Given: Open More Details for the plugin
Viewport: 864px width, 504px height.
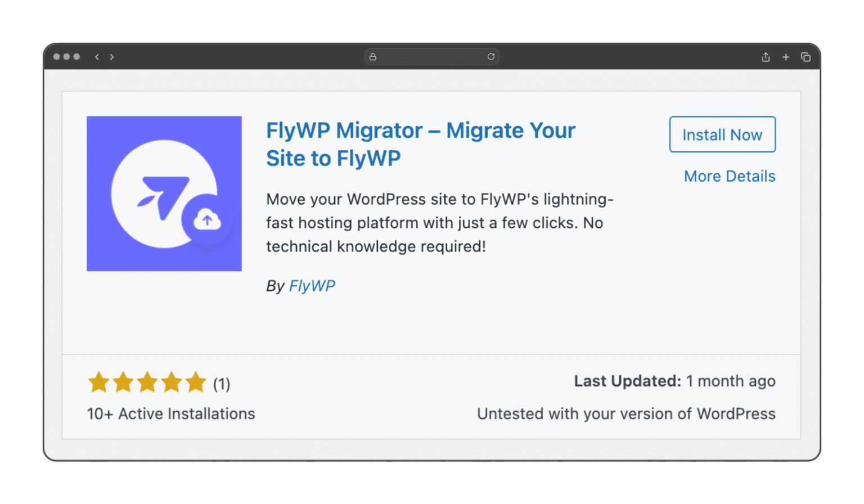Looking at the screenshot, I should click(x=730, y=176).
